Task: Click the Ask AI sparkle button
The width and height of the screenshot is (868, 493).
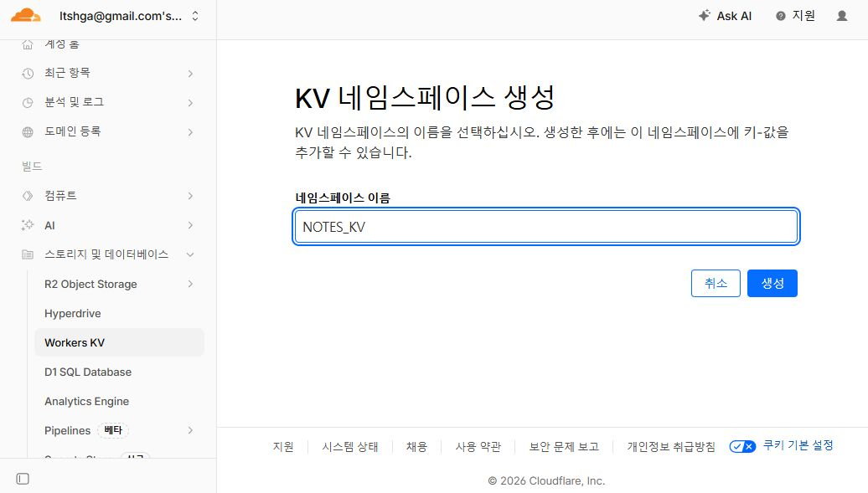Action: pos(726,16)
